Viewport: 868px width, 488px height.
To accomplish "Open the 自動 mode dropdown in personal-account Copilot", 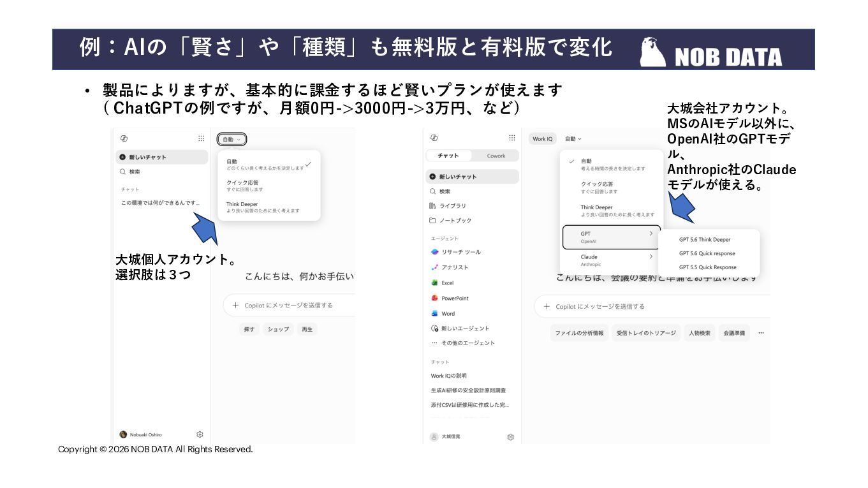I will [x=232, y=139].
